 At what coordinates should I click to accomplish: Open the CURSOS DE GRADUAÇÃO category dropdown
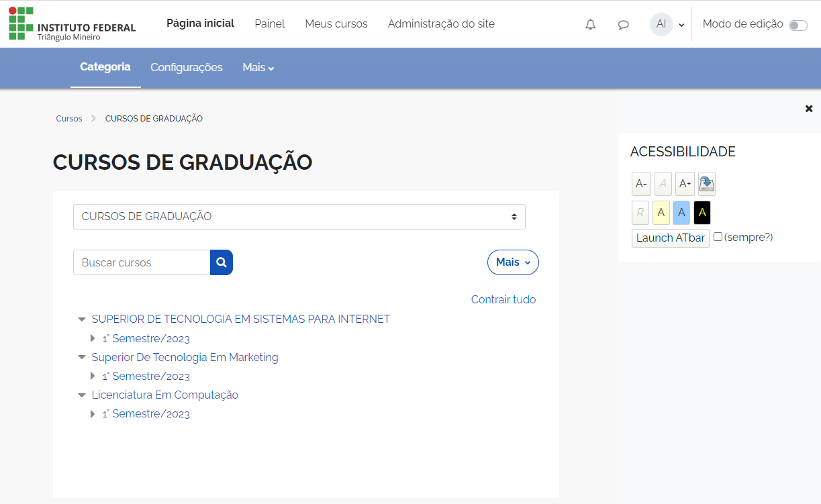(299, 217)
